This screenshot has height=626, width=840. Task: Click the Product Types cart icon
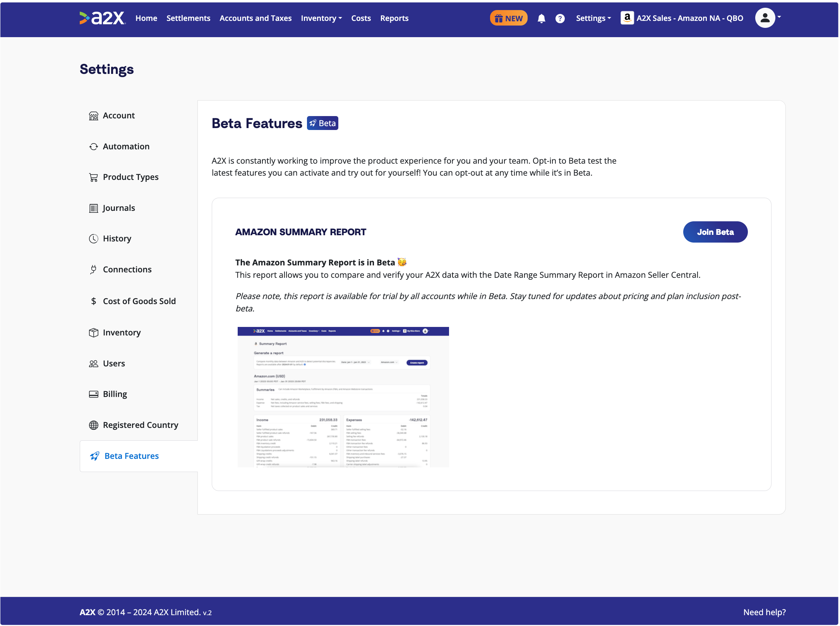94,177
